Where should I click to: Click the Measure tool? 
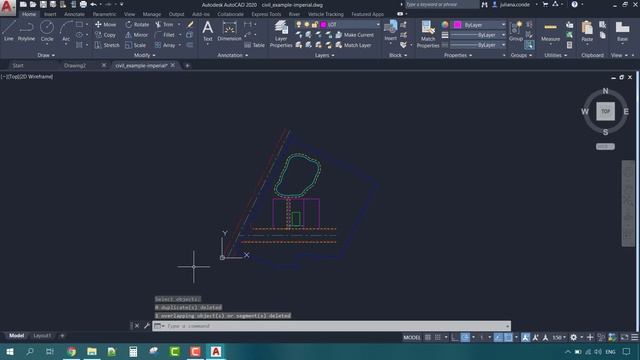(x=550, y=32)
